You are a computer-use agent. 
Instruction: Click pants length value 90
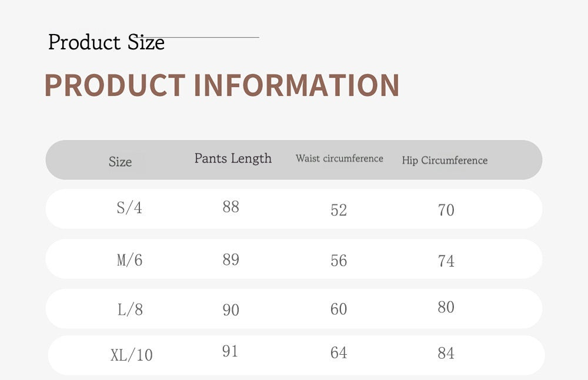[x=230, y=310]
